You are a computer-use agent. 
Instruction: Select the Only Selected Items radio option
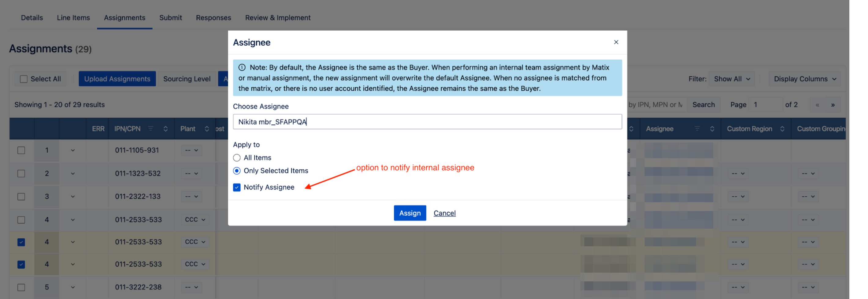click(x=237, y=171)
